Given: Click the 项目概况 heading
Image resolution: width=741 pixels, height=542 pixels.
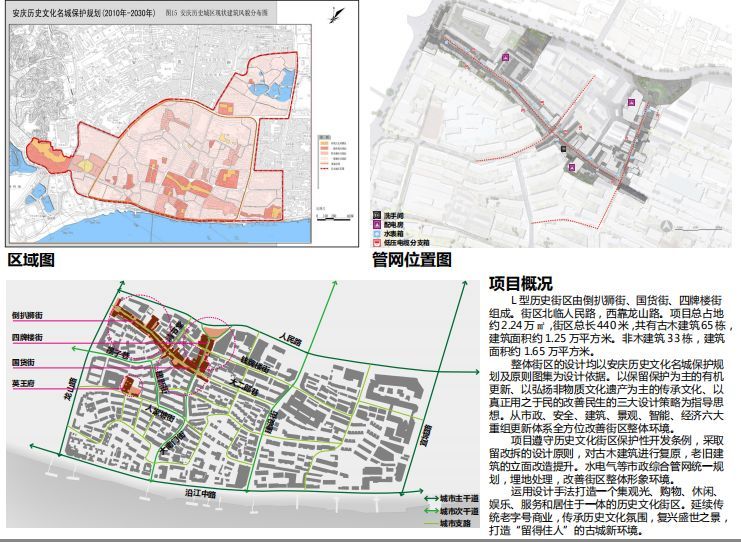Looking at the screenshot, I should [521, 284].
